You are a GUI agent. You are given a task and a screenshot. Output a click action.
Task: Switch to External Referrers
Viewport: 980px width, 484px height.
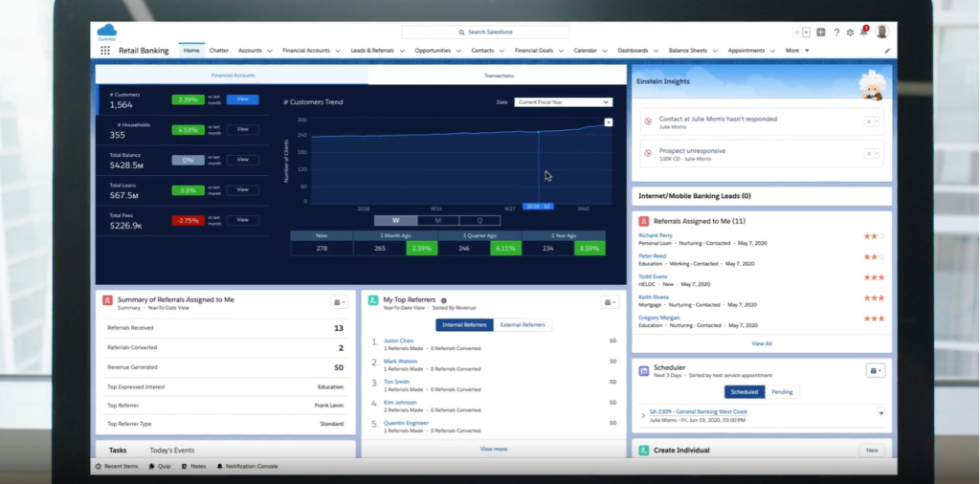pyautogui.click(x=523, y=325)
